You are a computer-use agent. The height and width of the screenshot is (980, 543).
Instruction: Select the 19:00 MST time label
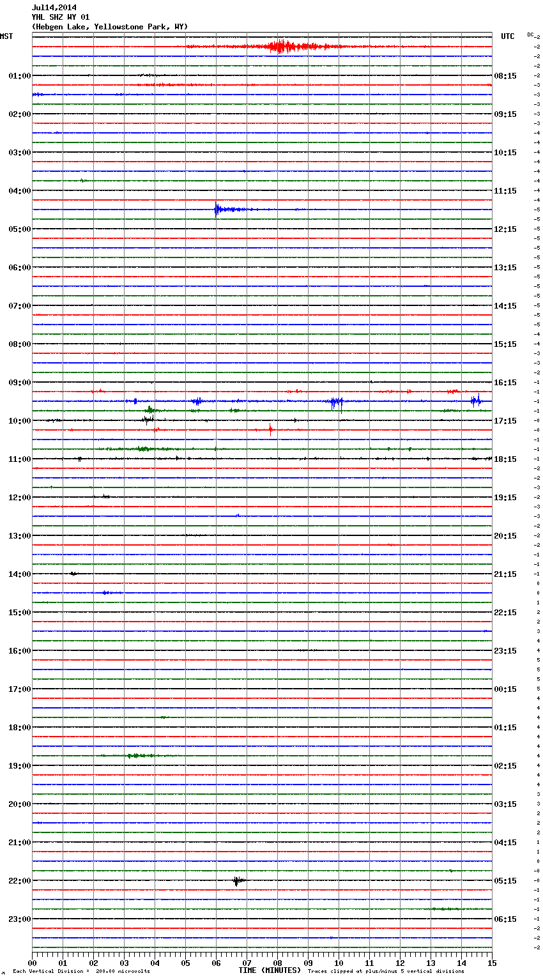20,766
